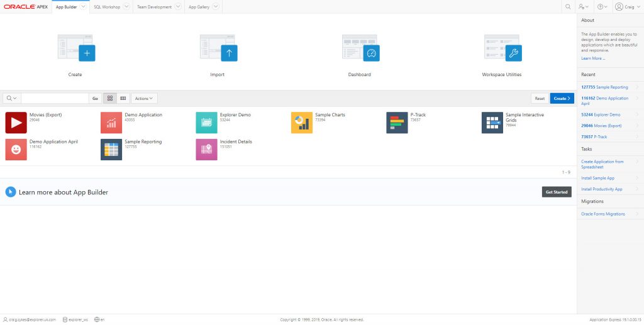Open Oracle Forms Migrations link
The height and width of the screenshot is (325, 644).
tap(603, 214)
